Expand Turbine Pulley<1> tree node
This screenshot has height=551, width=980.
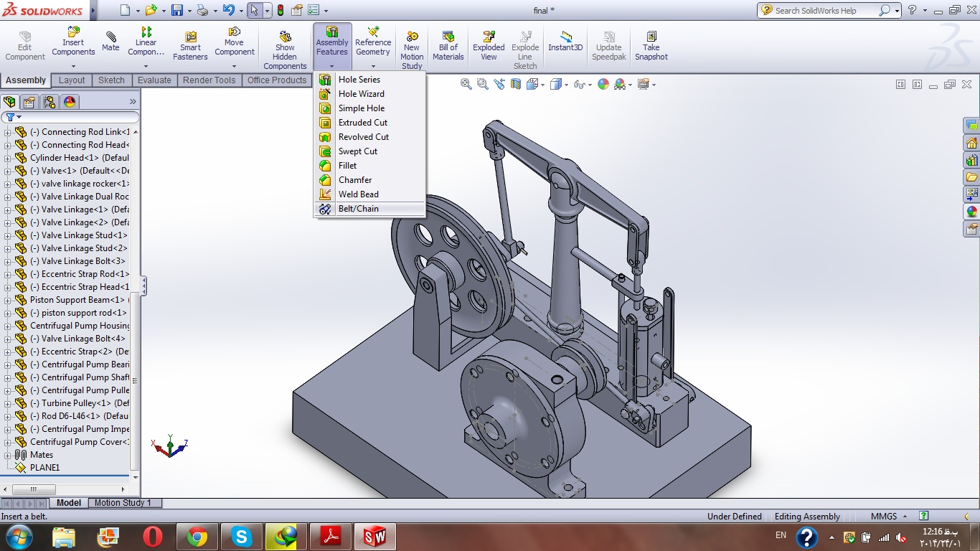coord(8,403)
